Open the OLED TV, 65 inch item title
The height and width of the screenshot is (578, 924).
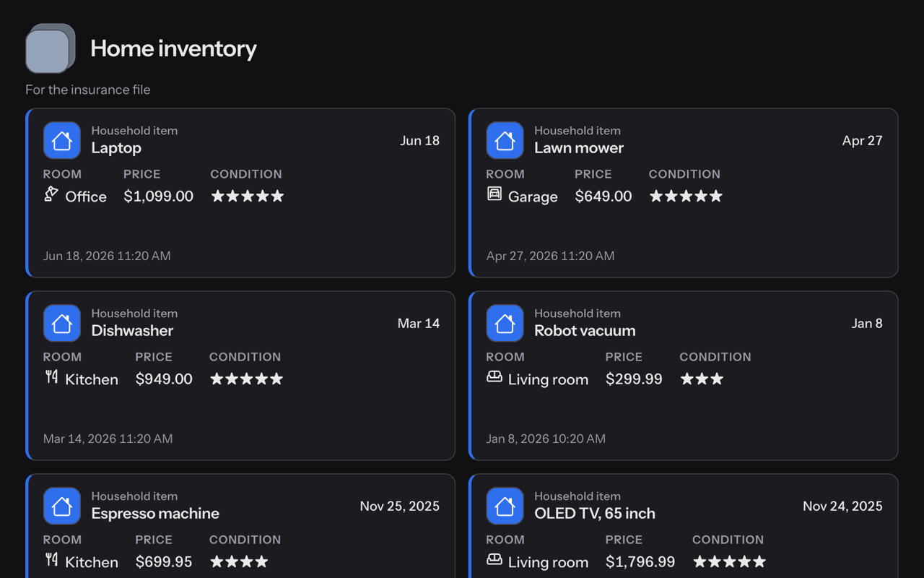595,514
